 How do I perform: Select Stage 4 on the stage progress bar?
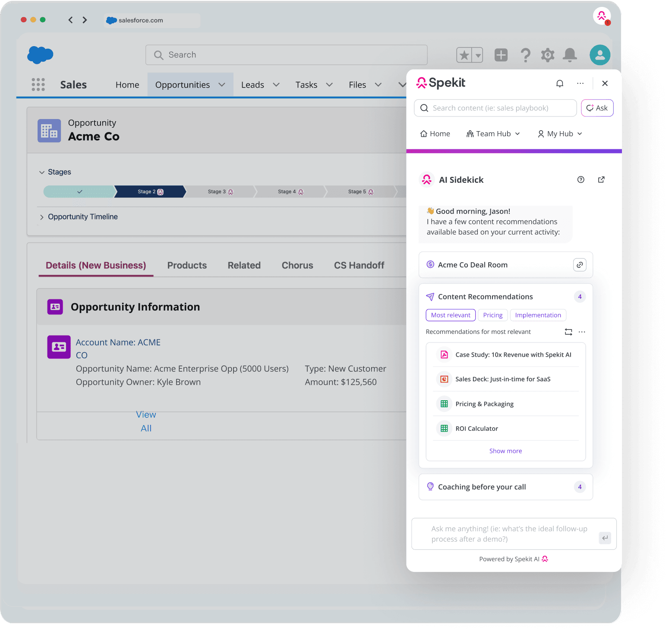(x=287, y=191)
